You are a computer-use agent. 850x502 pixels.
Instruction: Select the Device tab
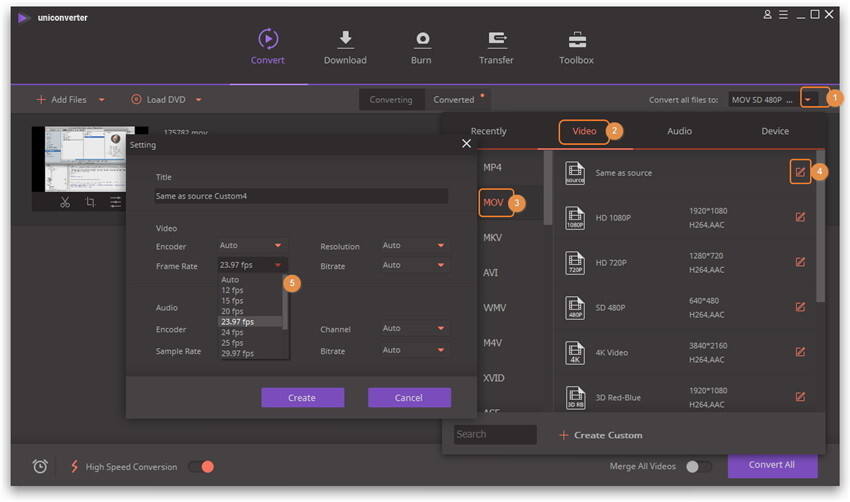(775, 131)
